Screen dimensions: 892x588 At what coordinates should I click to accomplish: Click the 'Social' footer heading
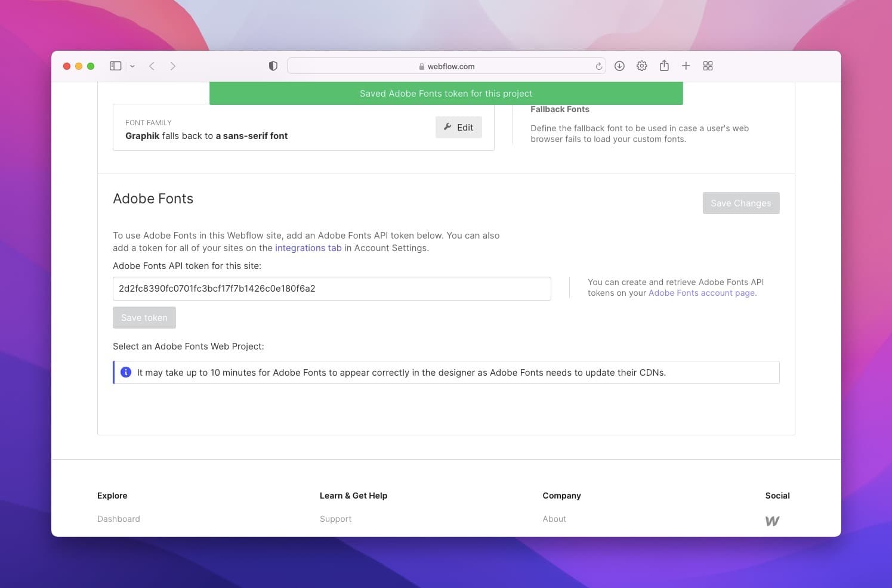click(x=777, y=496)
